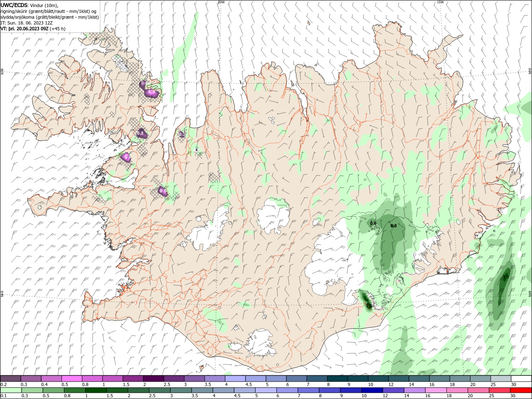Viewport: 532px width, 399px height.
Task: Pick the very dark purple 2 snow swatch
Action: click(153, 379)
